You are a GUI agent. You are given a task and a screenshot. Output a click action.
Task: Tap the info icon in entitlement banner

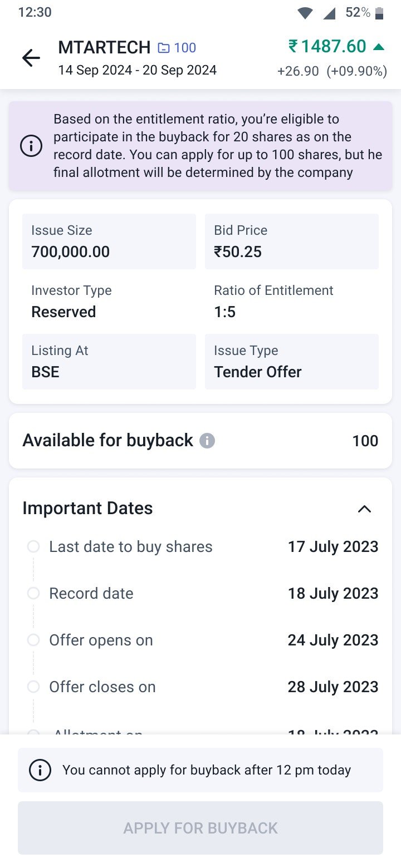point(31,146)
